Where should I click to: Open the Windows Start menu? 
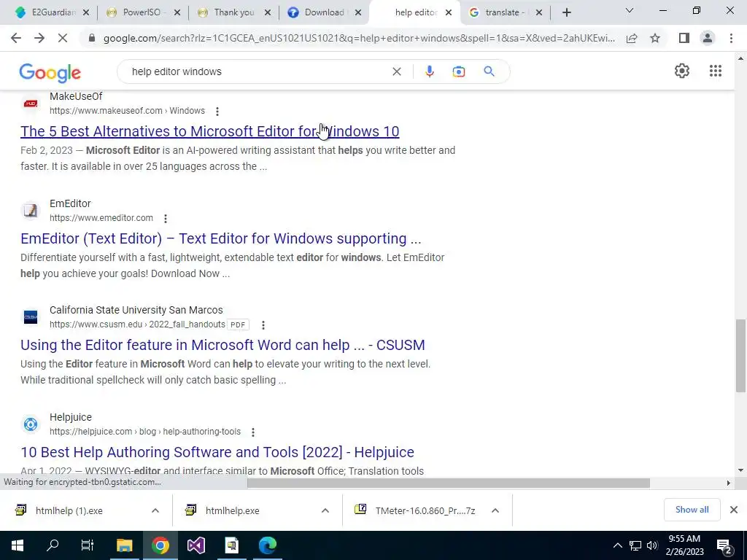click(18, 545)
